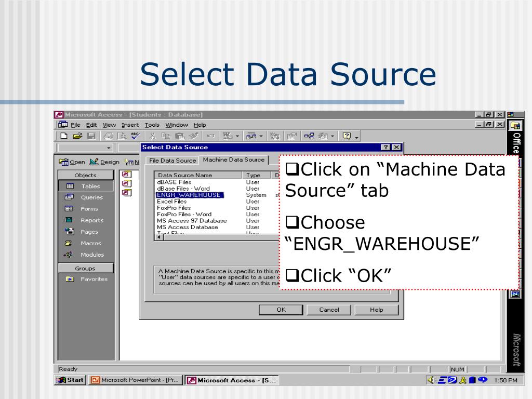Screen dimensions: 532x399
Task: Select Queries in the Objects bar
Action: (86, 197)
